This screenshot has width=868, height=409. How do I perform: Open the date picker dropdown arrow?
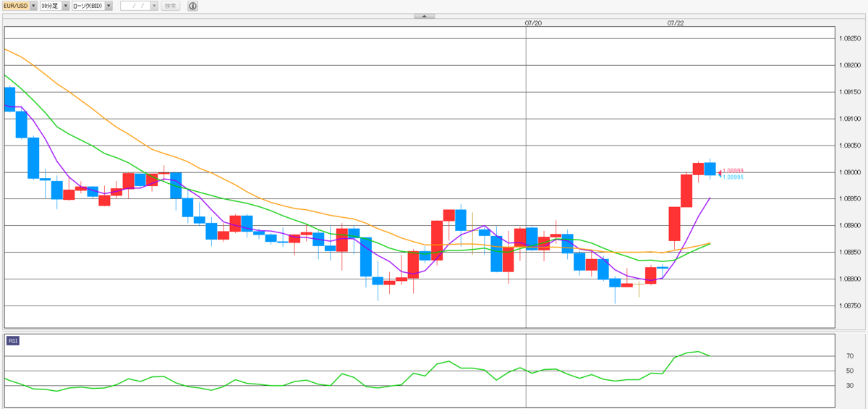coord(154,6)
